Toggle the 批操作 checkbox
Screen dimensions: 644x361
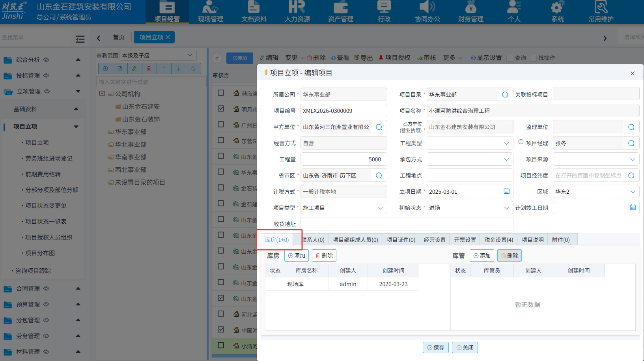pyautogui.click(x=534, y=58)
